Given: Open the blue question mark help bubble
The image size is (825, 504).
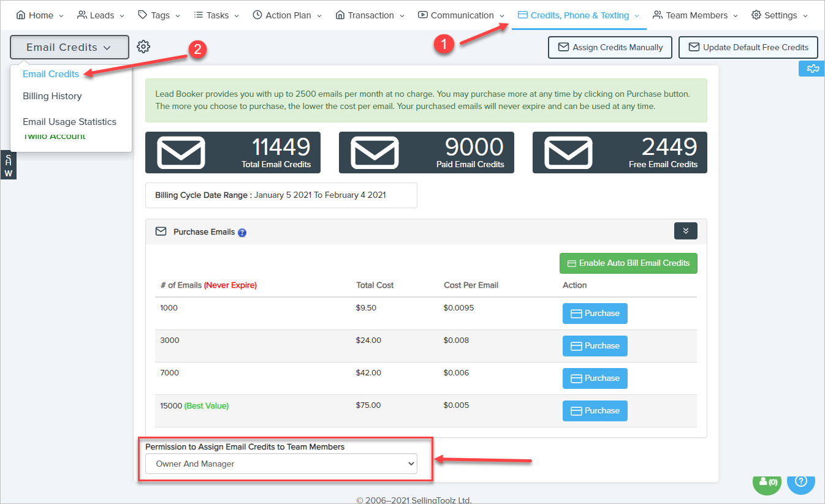Looking at the screenshot, I should pos(800,482).
